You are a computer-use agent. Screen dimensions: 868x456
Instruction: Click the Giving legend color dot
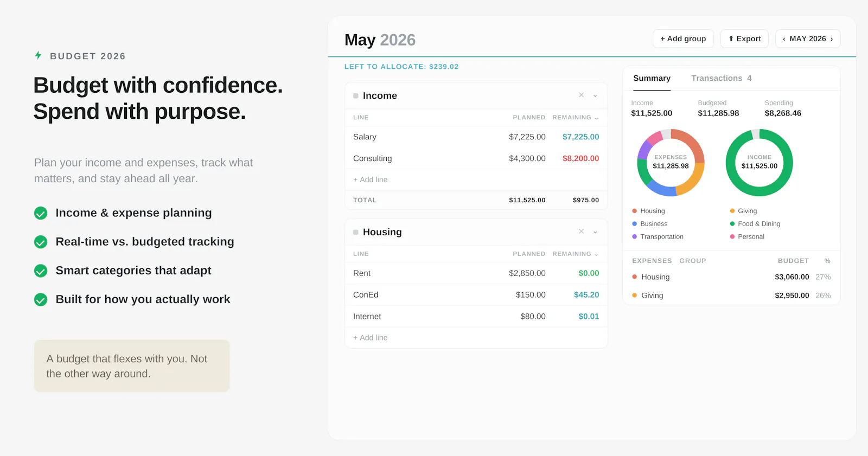click(x=732, y=211)
